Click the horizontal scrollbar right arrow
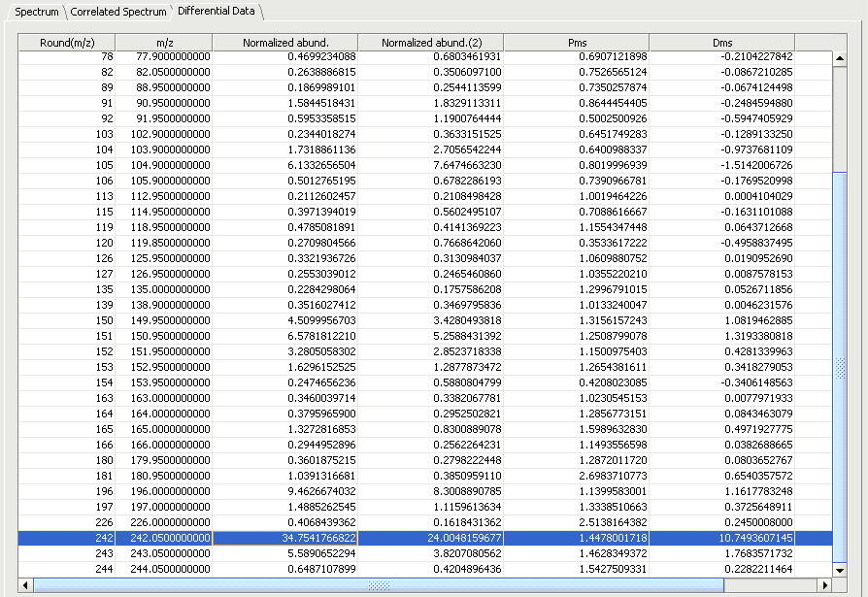This screenshot has width=868, height=597. [x=825, y=585]
